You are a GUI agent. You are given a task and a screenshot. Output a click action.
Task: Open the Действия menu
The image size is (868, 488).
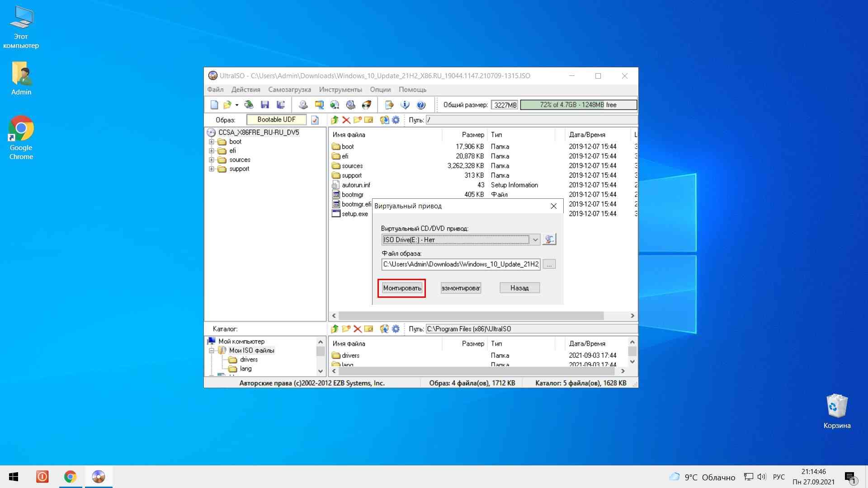[x=245, y=89]
